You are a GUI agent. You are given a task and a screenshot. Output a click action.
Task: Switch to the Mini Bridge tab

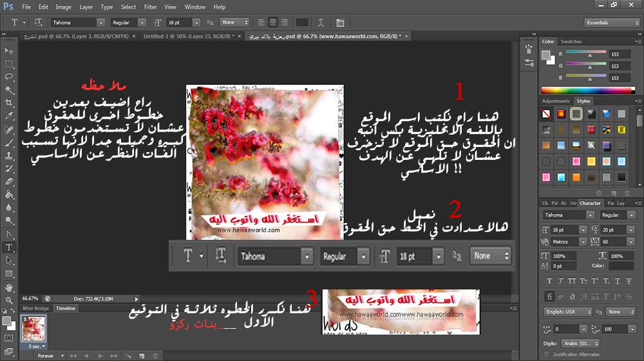pos(36,309)
